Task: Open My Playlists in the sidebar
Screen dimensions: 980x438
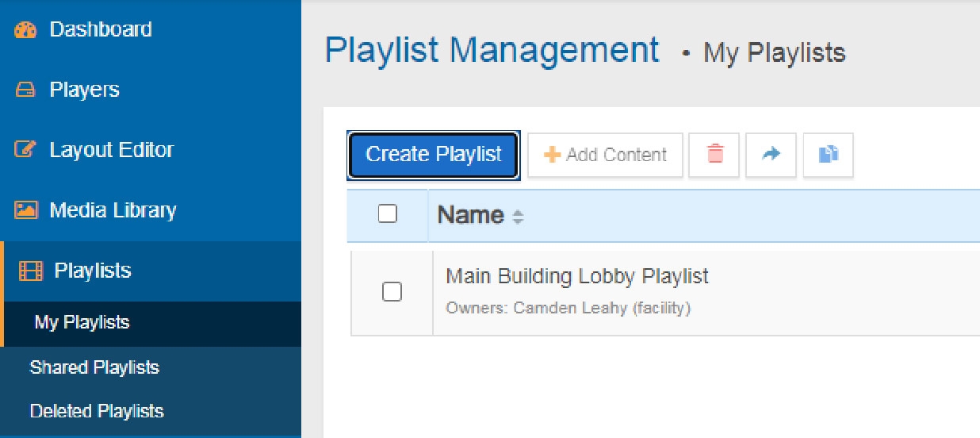Action: tap(82, 323)
